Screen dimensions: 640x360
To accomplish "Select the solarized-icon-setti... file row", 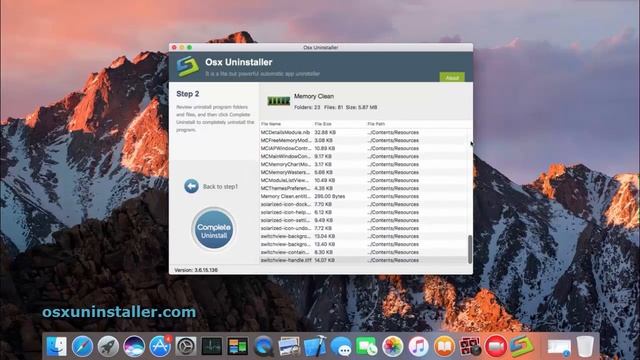I will (363, 220).
